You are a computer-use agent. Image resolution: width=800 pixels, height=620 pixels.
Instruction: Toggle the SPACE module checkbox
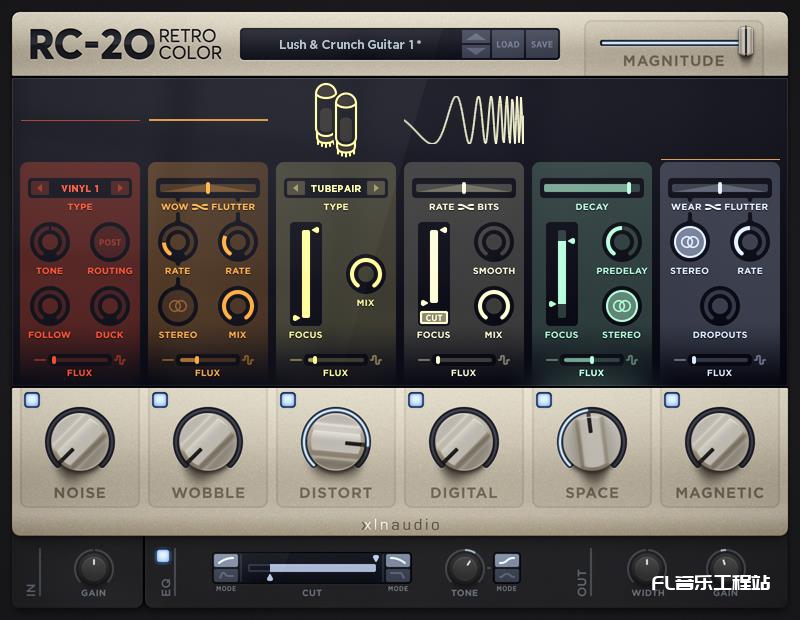(x=543, y=398)
